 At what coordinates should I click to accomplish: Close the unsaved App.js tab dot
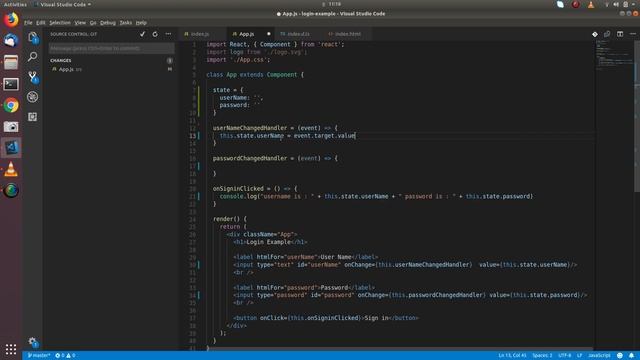click(x=269, y=34)
